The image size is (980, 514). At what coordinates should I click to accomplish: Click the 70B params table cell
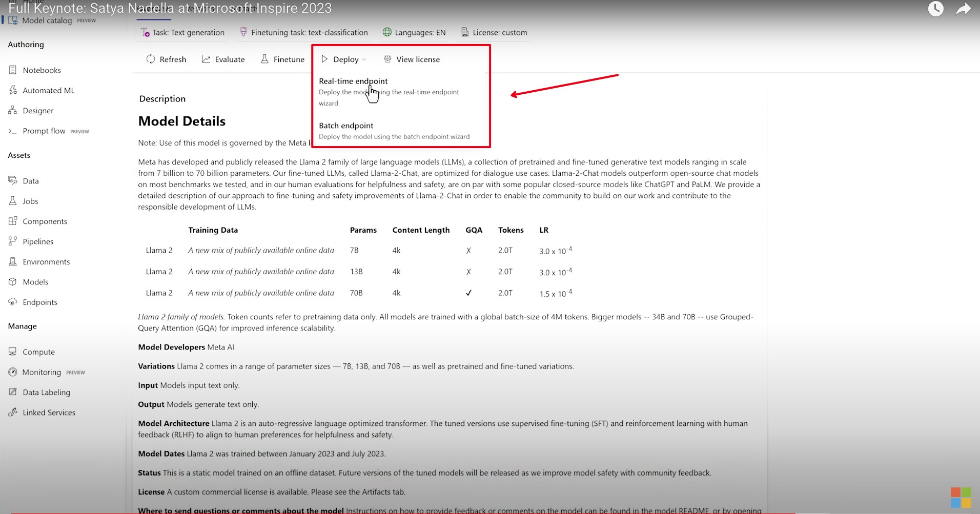point(356,293)
